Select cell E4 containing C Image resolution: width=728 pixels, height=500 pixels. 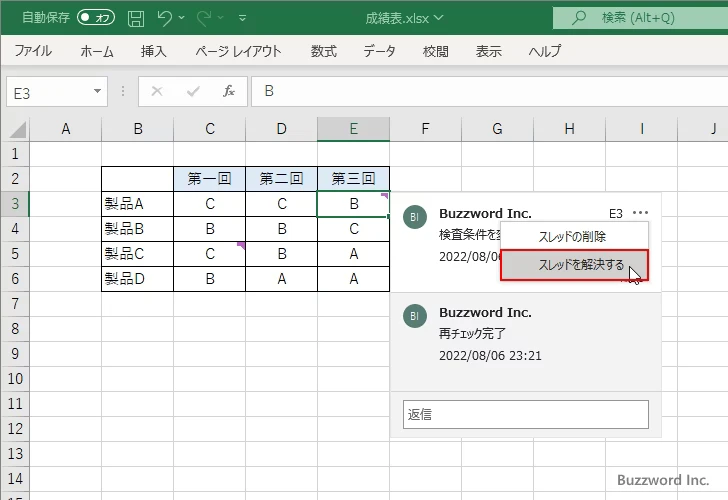pyautogui.click(x=353, y=229)
